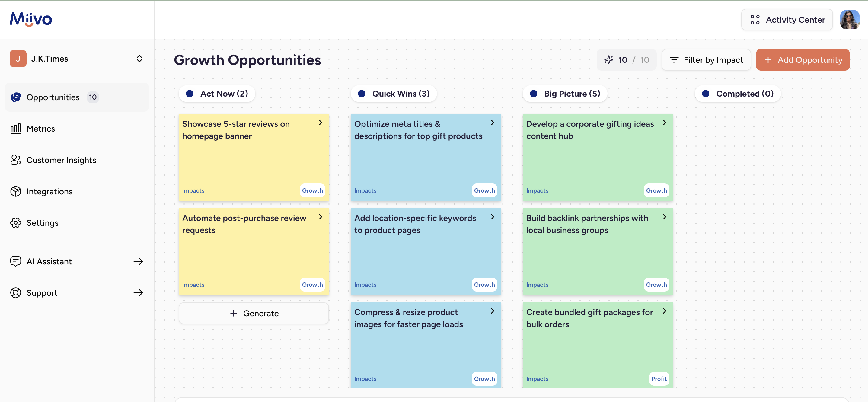Expand the Showcase 5-star reviews card chevron

(x=320, y=123)
